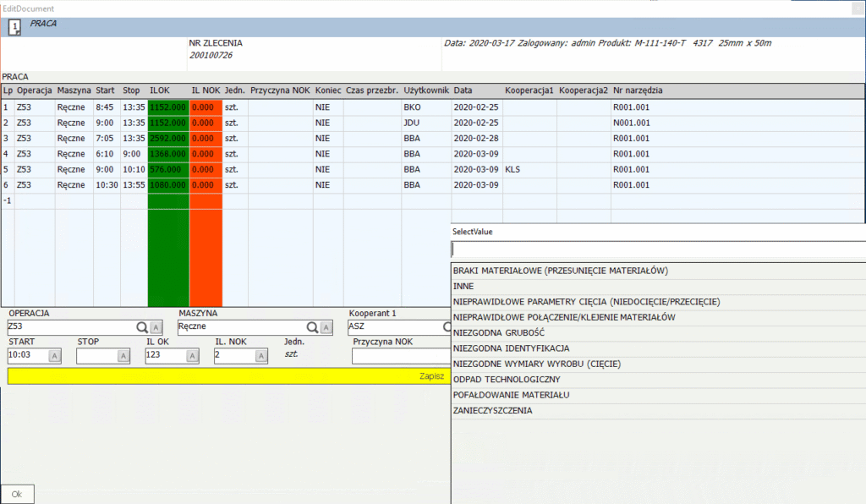Click the A button beside the IL OK field
The image size is (866, 504).
click(192, 355)
